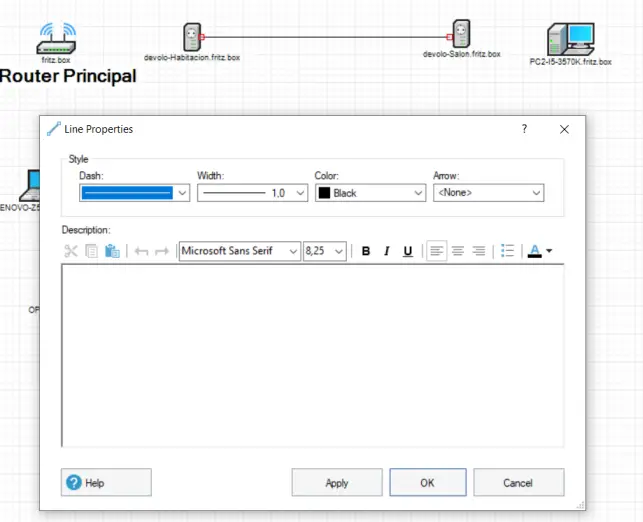643x522 pixels.
Task: Expand the font color dropdown arrow
Action: click(550, 251)
